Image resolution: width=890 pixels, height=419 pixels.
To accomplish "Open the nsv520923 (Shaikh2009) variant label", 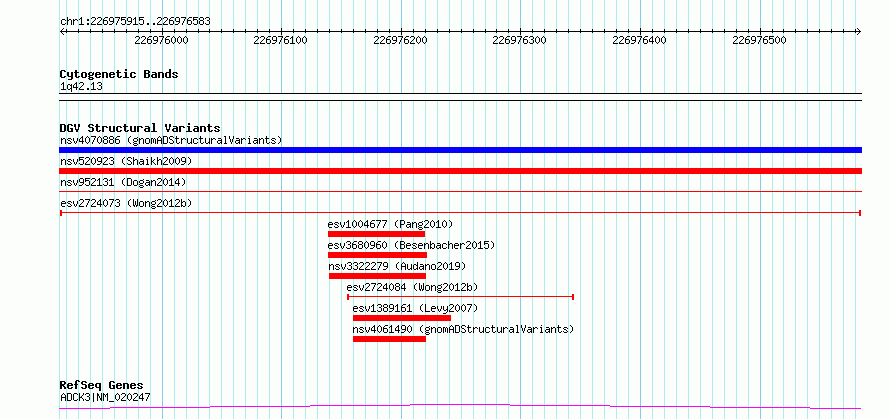I will 126,161.
